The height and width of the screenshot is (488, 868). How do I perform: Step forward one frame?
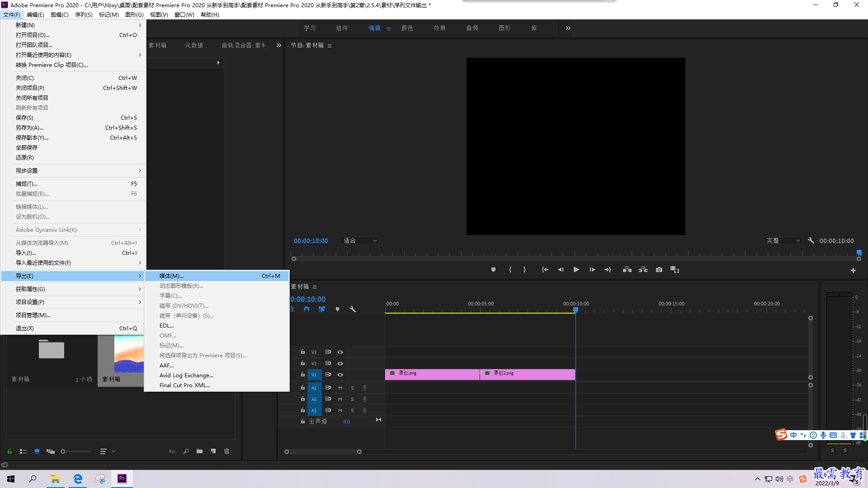click(x=592, y=270)
